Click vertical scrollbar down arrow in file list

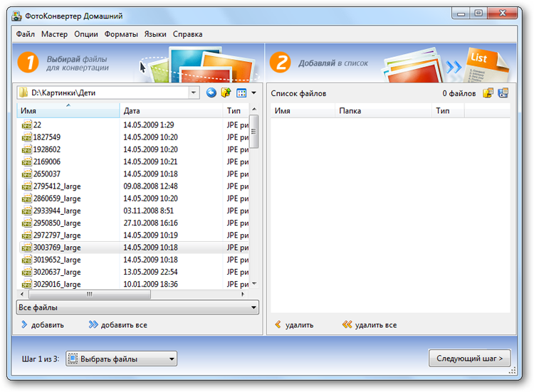coord(254,284)
